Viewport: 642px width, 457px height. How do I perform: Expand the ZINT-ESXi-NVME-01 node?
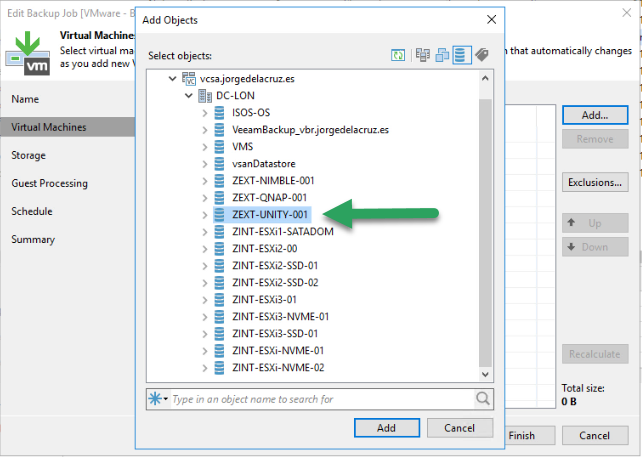[205, 351]
